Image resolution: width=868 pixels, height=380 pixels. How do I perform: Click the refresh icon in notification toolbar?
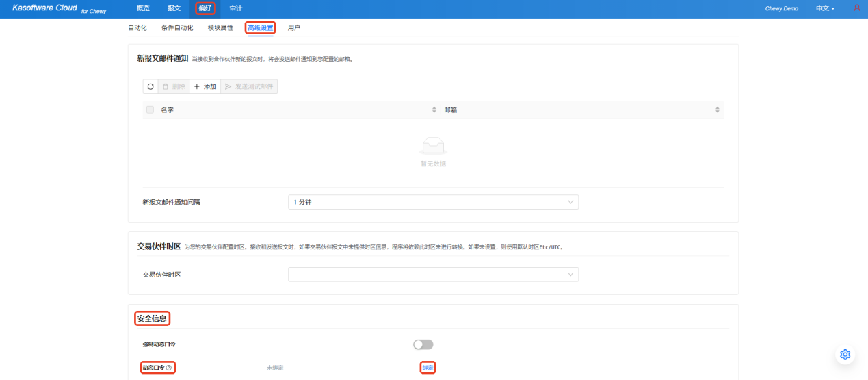pyautogui.click(x=150, y=86)
